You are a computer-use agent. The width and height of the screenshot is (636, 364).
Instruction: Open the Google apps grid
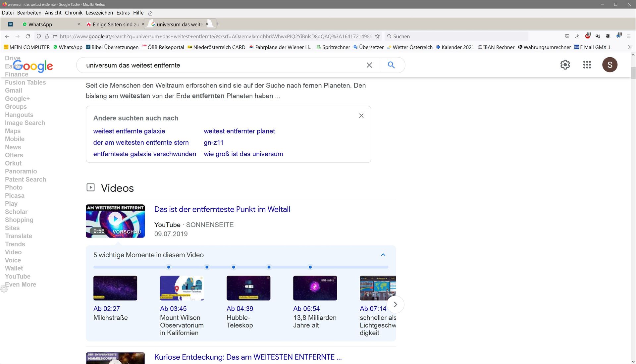(x=587, y=65)
